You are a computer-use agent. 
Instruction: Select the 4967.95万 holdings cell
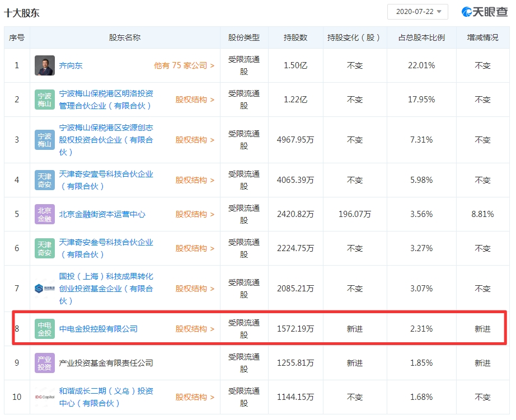295,140
